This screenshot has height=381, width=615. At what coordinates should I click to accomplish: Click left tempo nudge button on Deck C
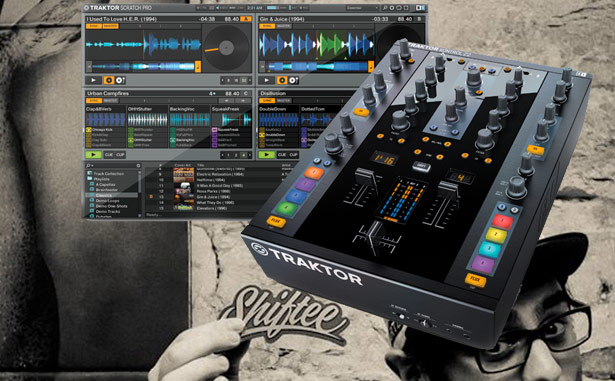[x=226, y=101]
